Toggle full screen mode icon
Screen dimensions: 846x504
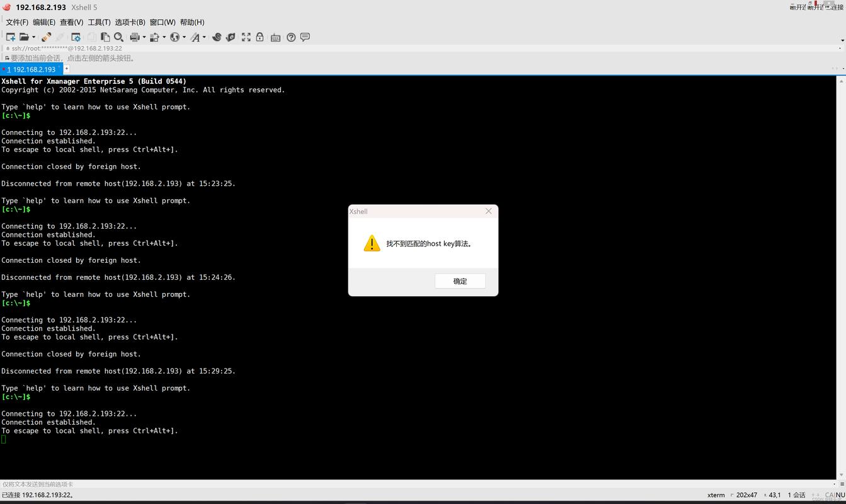click(x=246, y=37)
